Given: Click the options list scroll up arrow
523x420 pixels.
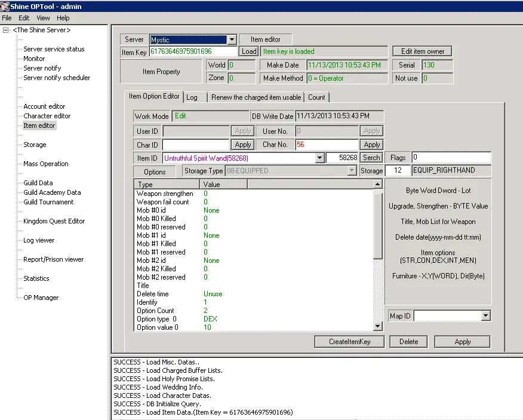Looking at the screenshot, I should pyautogui.click(x=377, y=184).
